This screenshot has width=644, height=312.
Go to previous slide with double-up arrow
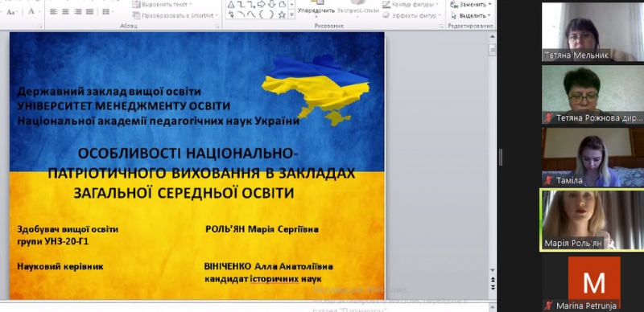(x=493, y=279)
